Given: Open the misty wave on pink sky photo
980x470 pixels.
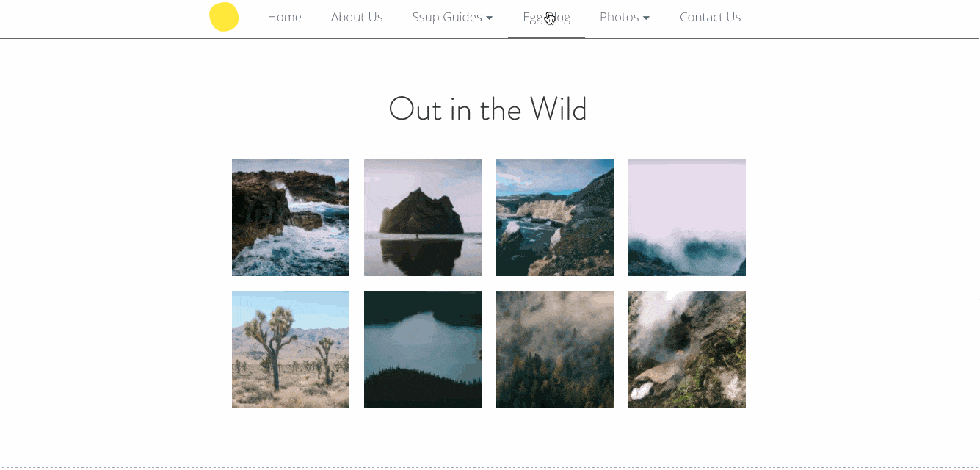Looking at the screenshot, I should point(687,217).
